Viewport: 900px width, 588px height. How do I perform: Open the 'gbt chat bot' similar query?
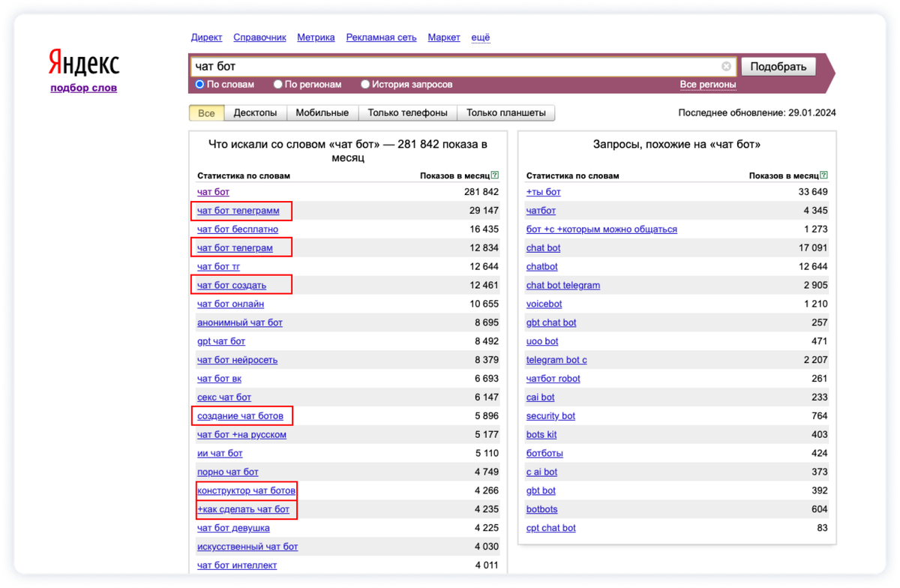coord(551,323)
